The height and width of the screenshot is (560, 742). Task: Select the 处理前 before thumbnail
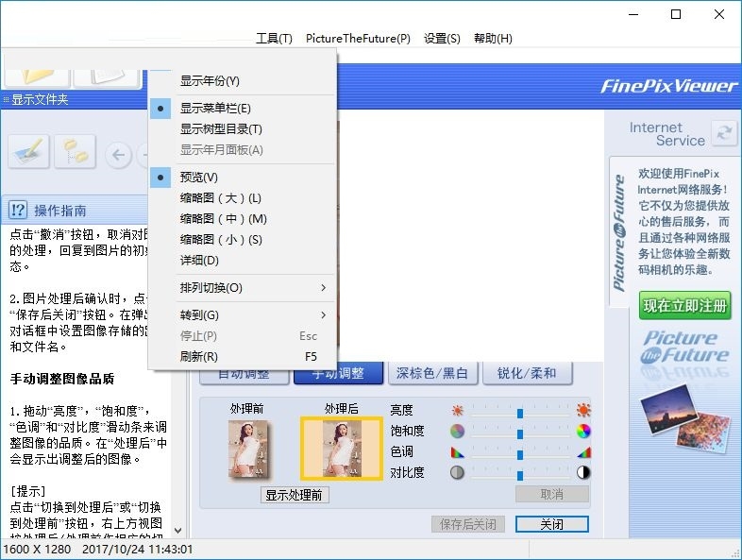249,449
